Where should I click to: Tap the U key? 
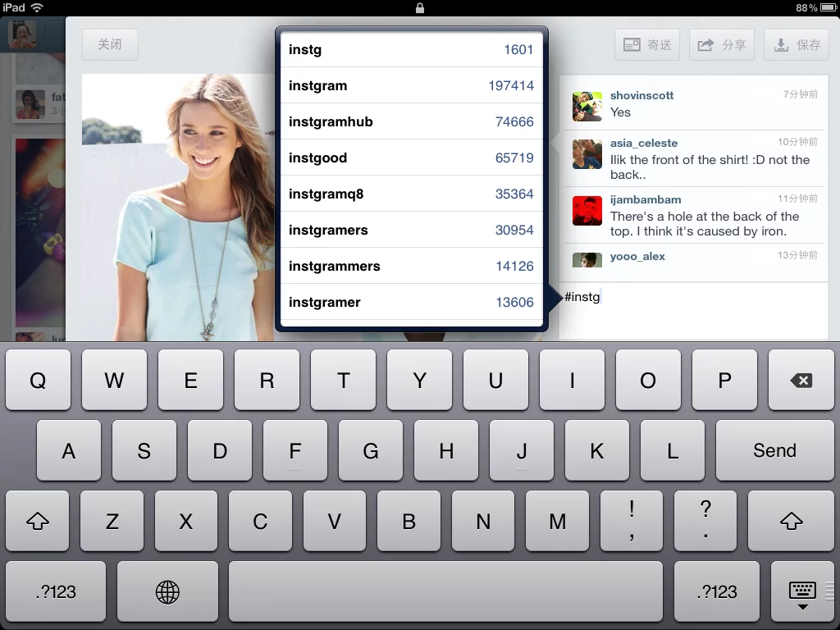495,380
